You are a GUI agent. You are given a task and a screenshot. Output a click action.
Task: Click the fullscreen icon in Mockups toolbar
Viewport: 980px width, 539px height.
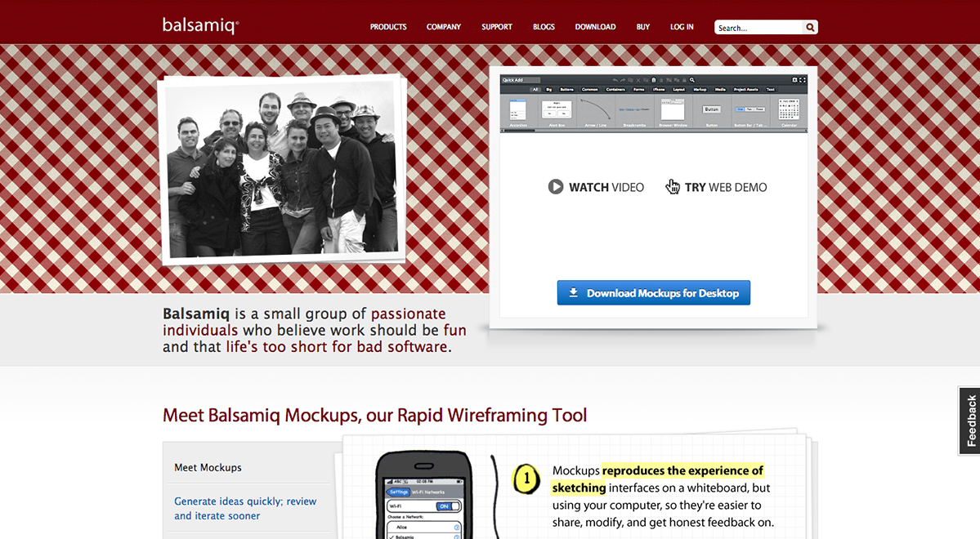click(803, 80)
